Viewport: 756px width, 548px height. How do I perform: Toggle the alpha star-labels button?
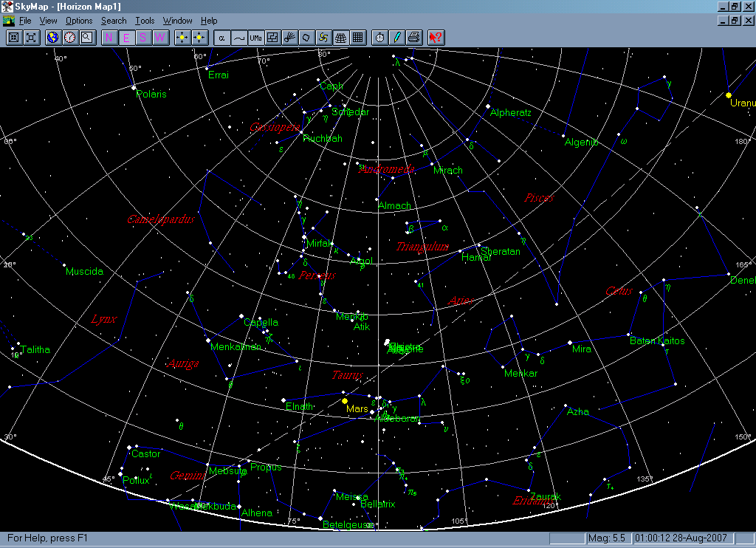coord(221,38)
